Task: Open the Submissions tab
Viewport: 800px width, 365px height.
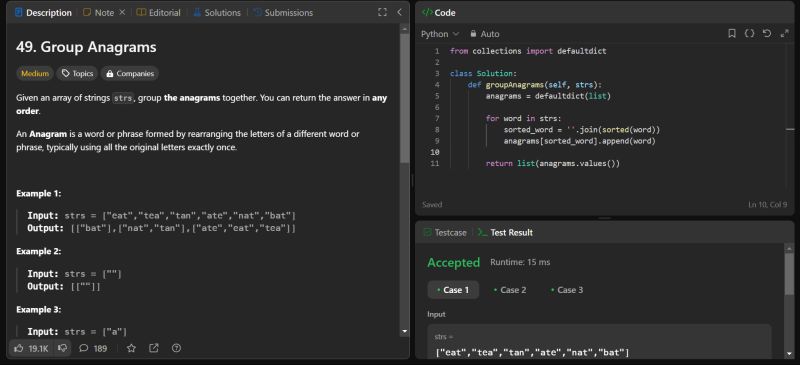Action: click(283, 13)
